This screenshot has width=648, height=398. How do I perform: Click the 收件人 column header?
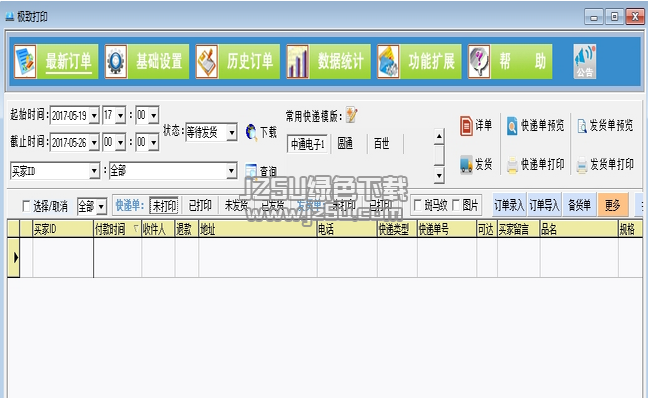pos(158,229)
